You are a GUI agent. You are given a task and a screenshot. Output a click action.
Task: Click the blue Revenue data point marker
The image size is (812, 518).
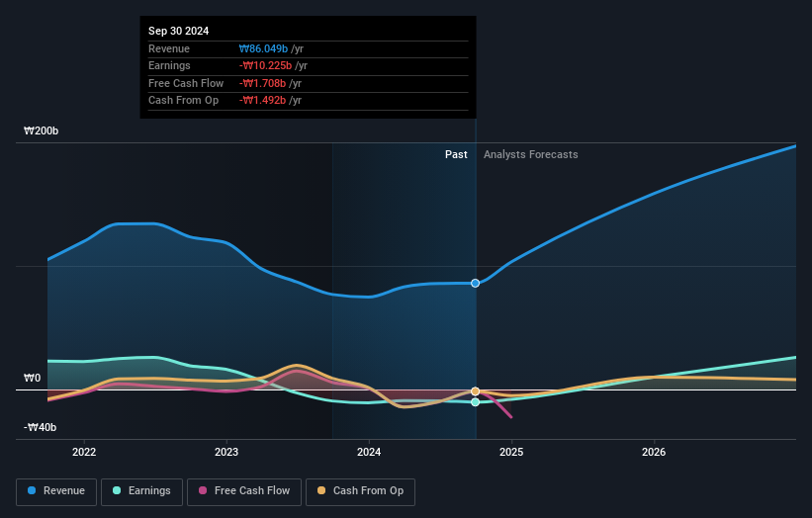(476, 283)
